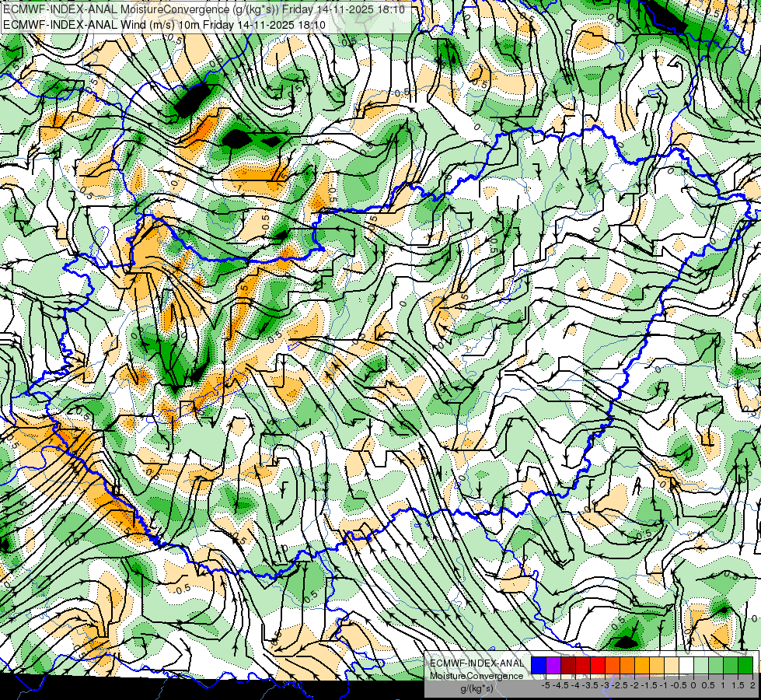
Task: Select the medium green swatch right of 1
Action: pyautogui.click(x=731, y=665)
